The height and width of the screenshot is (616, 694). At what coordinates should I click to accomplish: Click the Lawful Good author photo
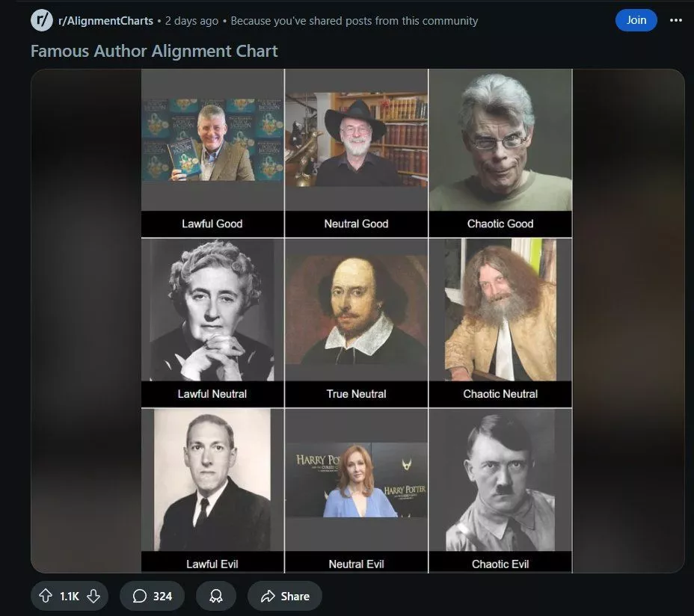[x=212, y=140]
